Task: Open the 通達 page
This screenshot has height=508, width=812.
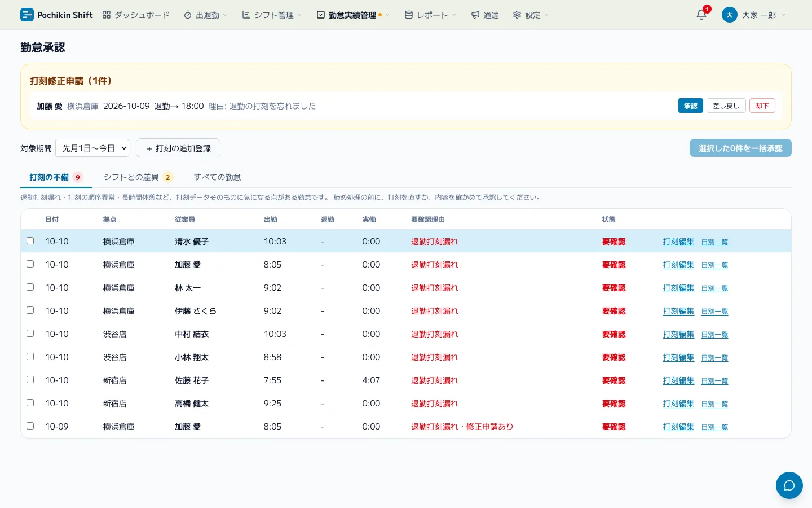Action: (485, 15)
